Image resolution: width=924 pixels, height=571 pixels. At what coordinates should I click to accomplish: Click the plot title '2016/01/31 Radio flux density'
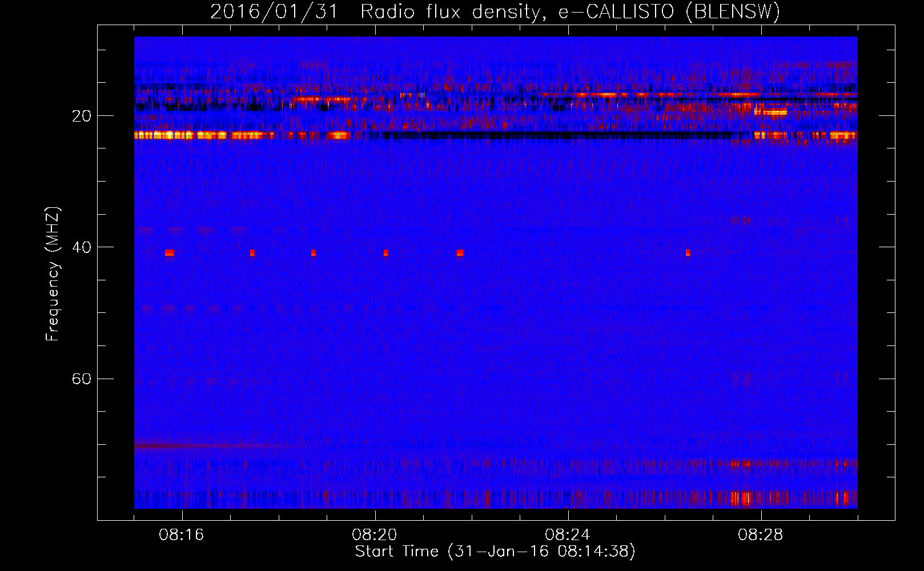[495, 11]
